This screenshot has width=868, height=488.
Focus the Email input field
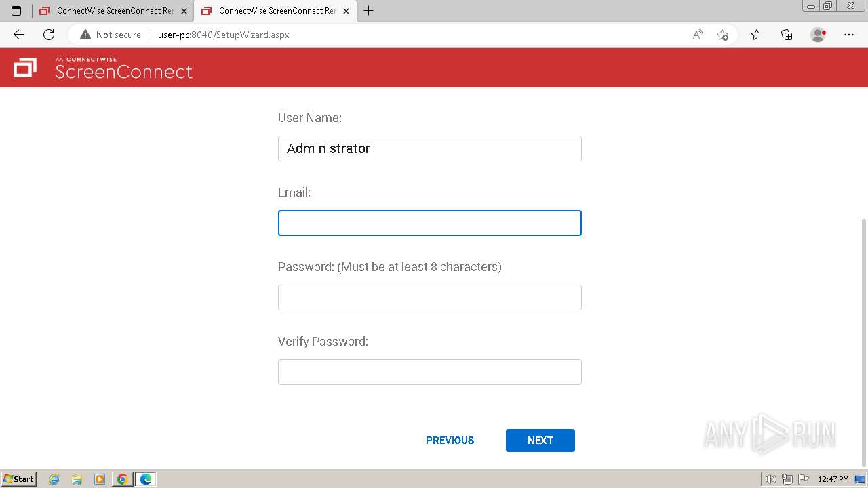click(x=430, y=223)
